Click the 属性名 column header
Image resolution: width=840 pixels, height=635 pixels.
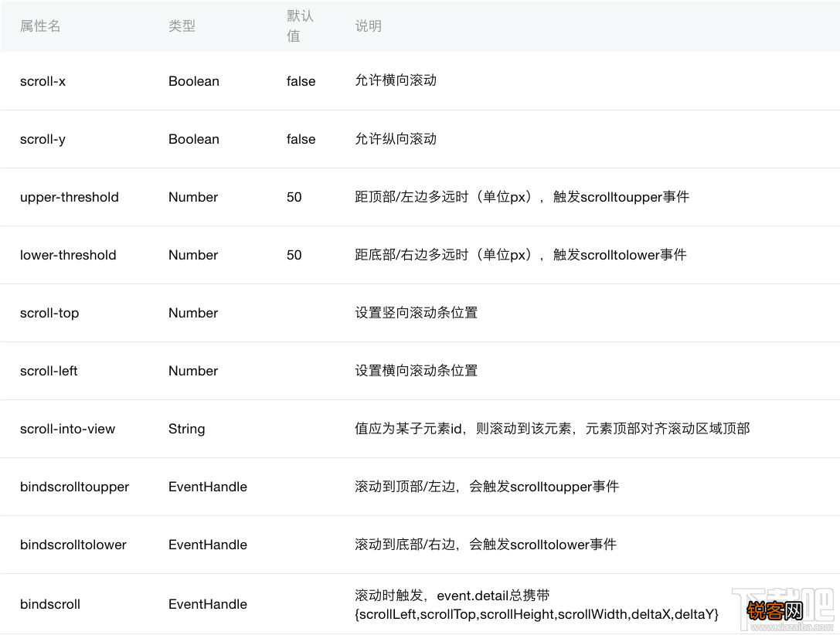coord(40,25)
